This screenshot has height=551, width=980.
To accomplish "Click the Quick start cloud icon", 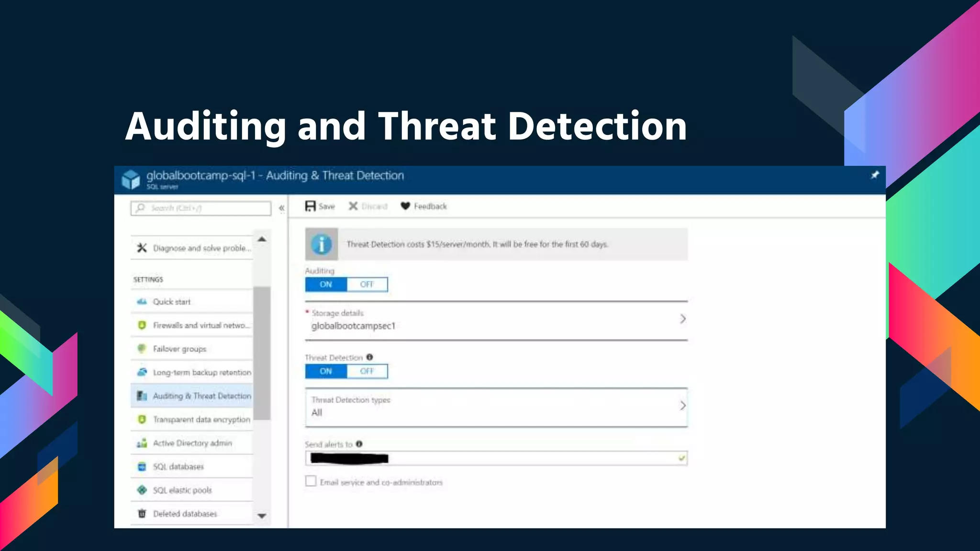I will click(x=142, y=302).
